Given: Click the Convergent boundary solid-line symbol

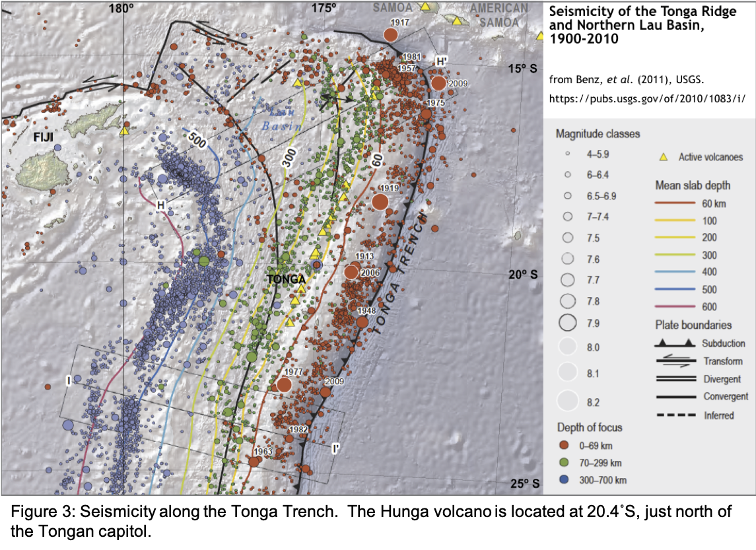Looking at the screenshot, I should (x=675, y=397).
